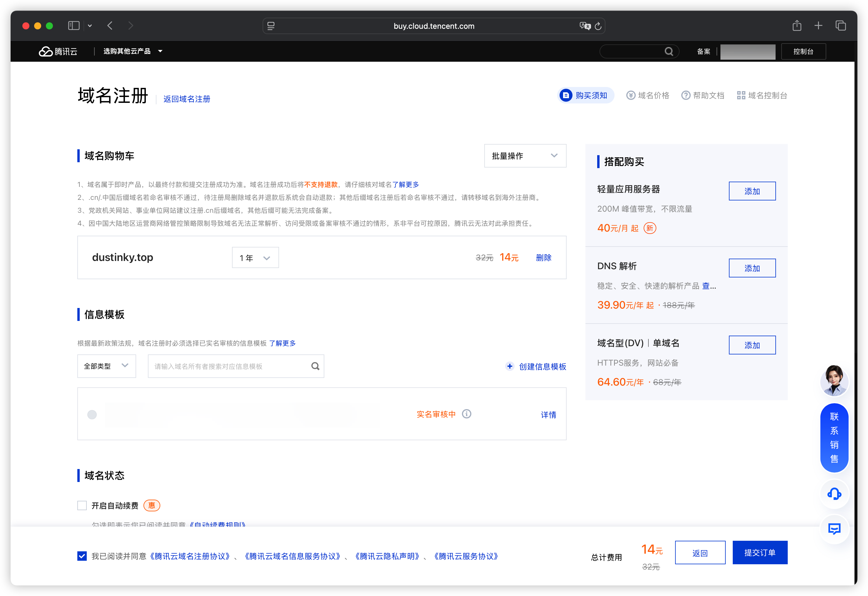Viewport: 868px width, 596px height.
Task: Open 《腾讯云域名信息服务协议》 link
Action: (292, 556)
